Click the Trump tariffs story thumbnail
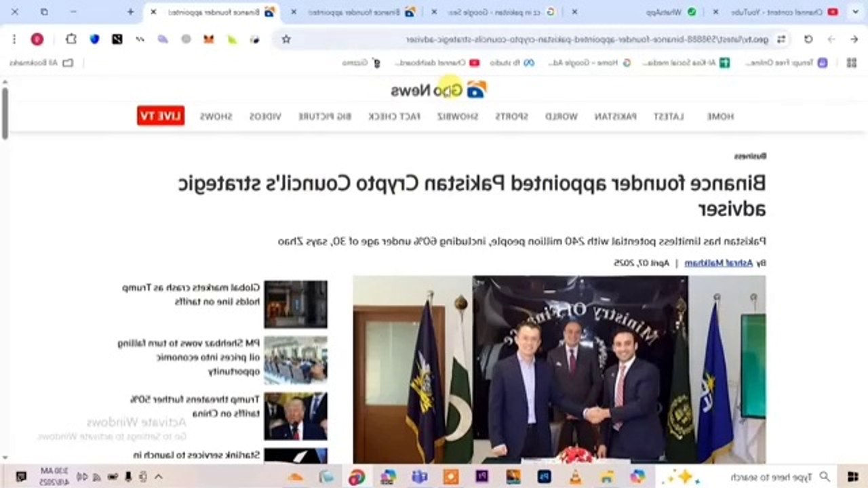The height and width of the screenshot is (488, 868). pyautogui.click(x=296, y=417)
